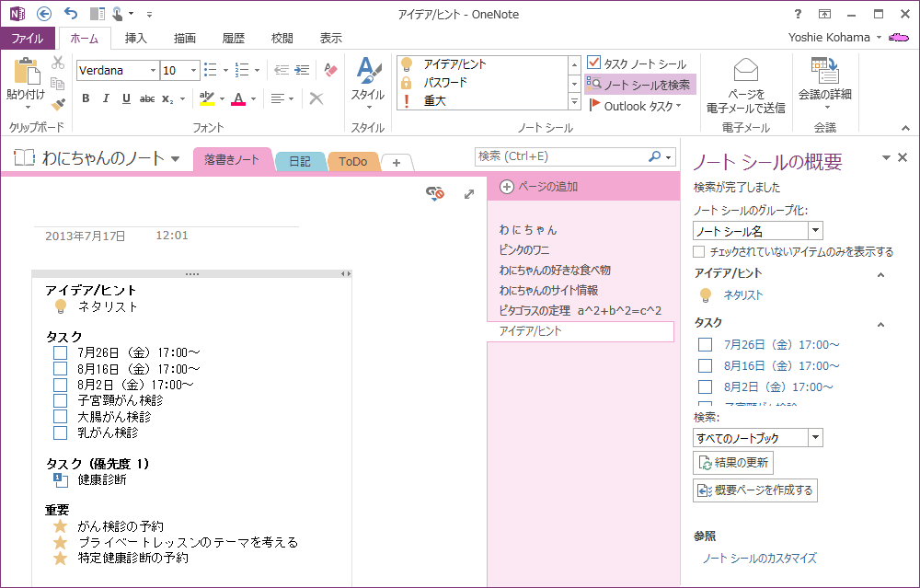The image size is (920, 588).
Task: Expand page to full view arrow icon
Action: (x=469, y=193)
